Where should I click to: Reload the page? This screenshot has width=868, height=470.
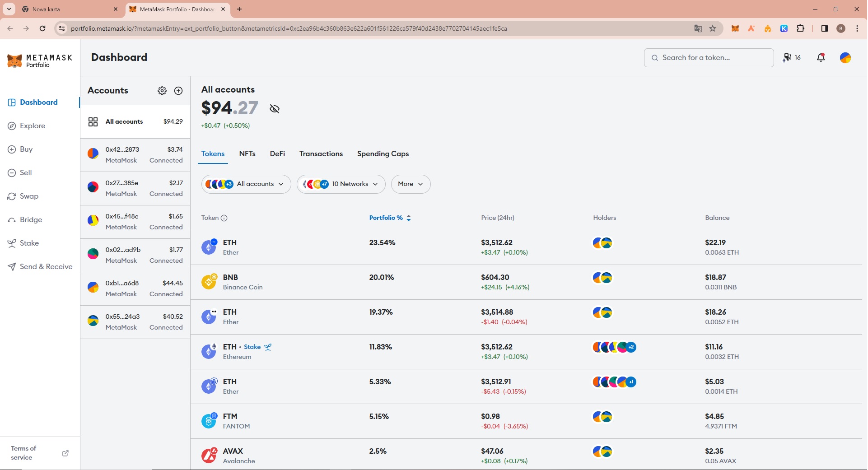(42, 28)
